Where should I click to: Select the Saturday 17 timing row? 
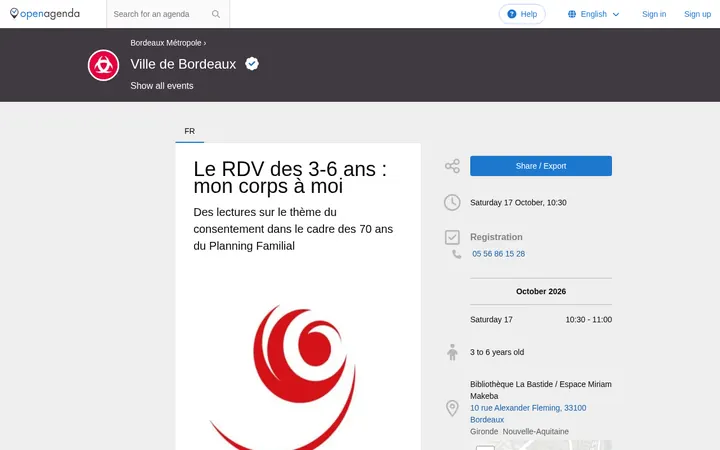pyautogui.click(x=541, y=320)
